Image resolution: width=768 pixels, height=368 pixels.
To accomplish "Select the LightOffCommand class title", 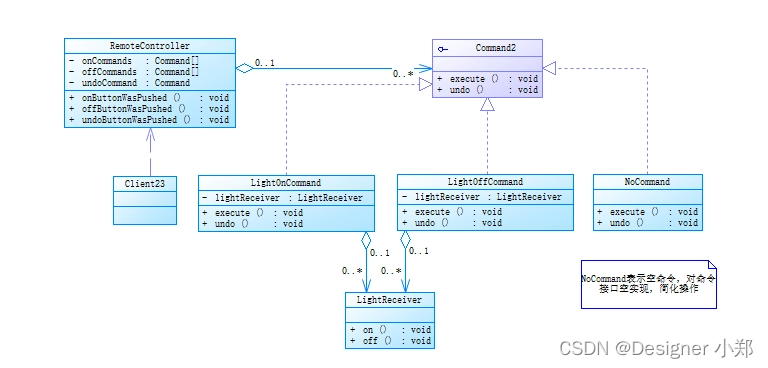I will tap(485, 182).
